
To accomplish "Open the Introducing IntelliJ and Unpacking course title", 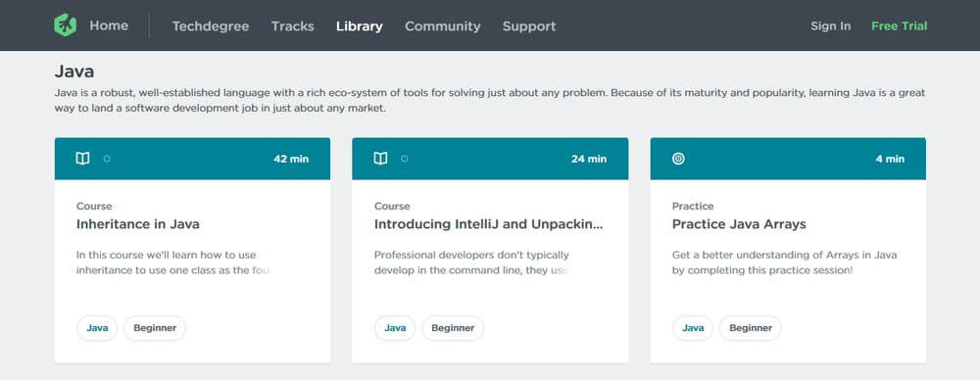I will (x=489, y=223).
